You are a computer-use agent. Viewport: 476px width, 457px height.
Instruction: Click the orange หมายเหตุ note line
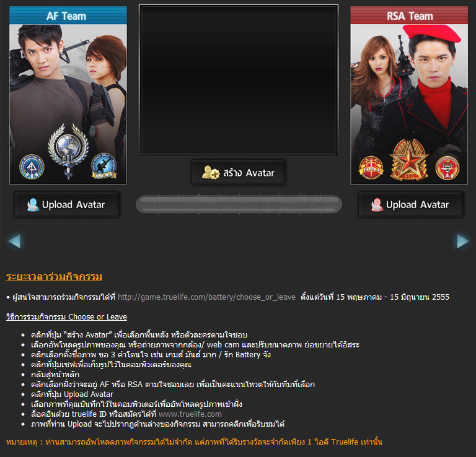(194, 442)
